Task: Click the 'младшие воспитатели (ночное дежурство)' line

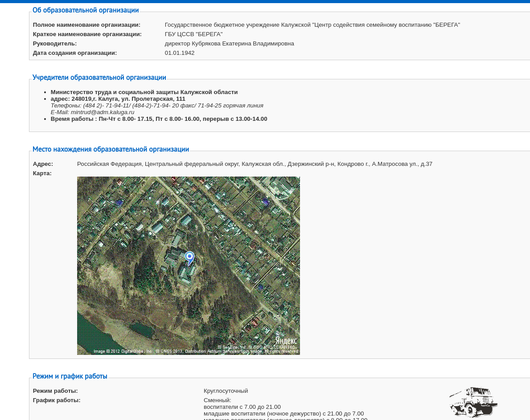Action: pos(283,414)
